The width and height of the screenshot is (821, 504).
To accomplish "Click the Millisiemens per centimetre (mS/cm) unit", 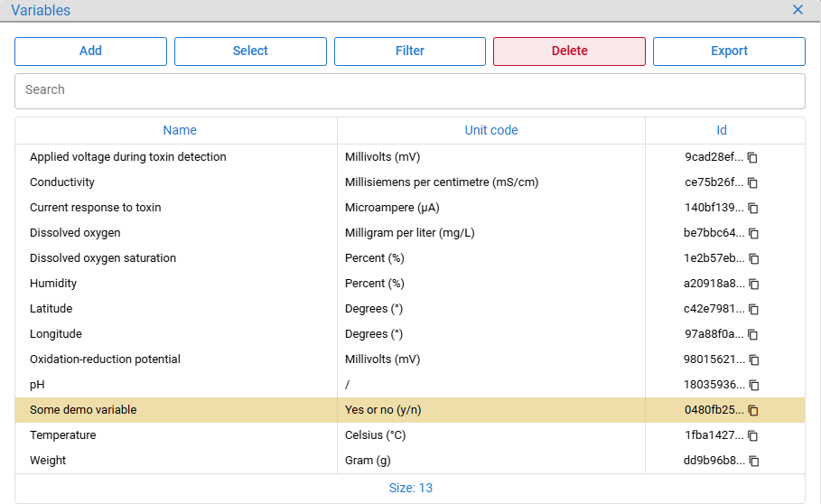I will point(442,182).
